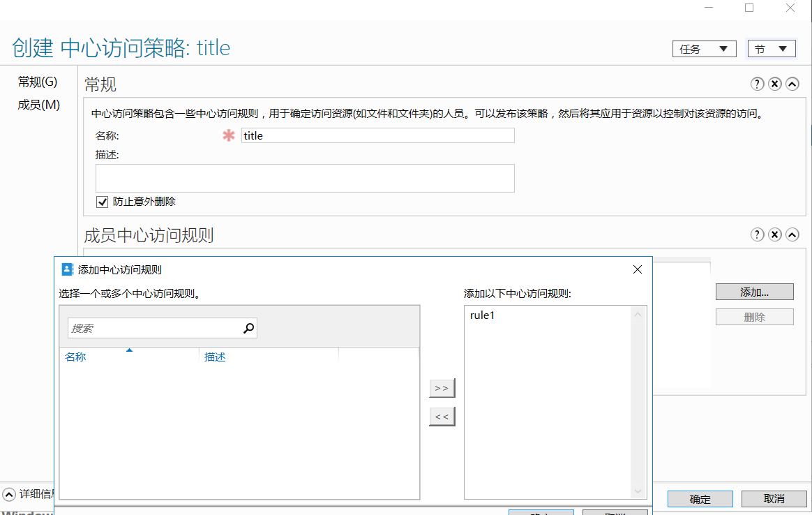Click the << remove rule arrow button

coord(442,417)
